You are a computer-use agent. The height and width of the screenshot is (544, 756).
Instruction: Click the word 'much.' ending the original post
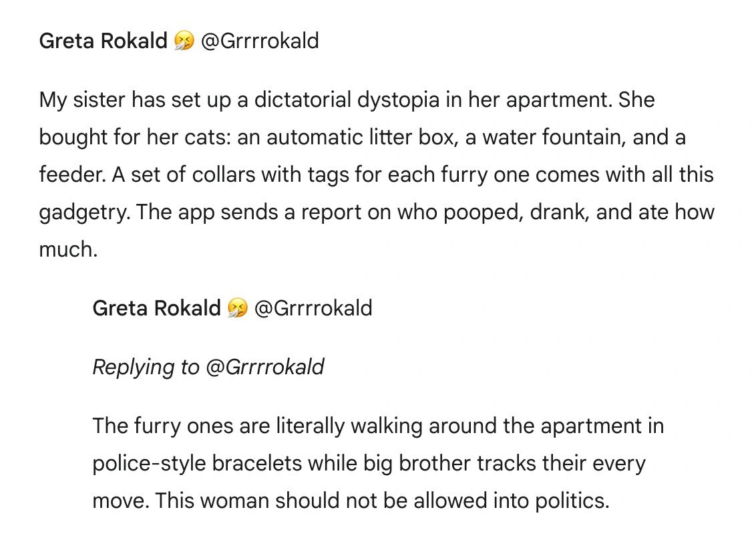pos(68,250)
